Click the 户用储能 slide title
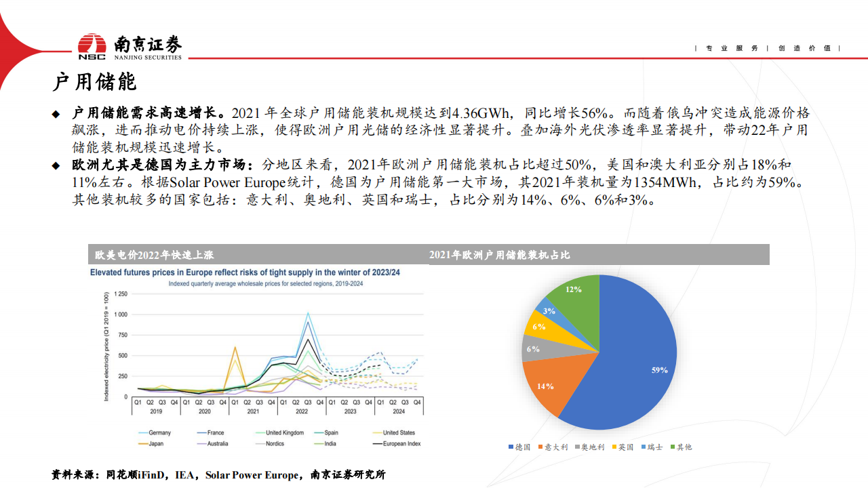868x488 pixels. pos(94,82)
